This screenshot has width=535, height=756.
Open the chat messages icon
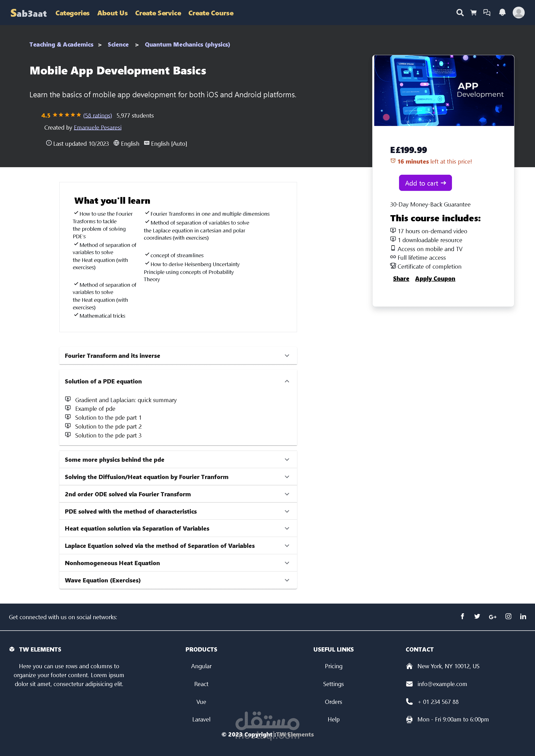(487, 13)
